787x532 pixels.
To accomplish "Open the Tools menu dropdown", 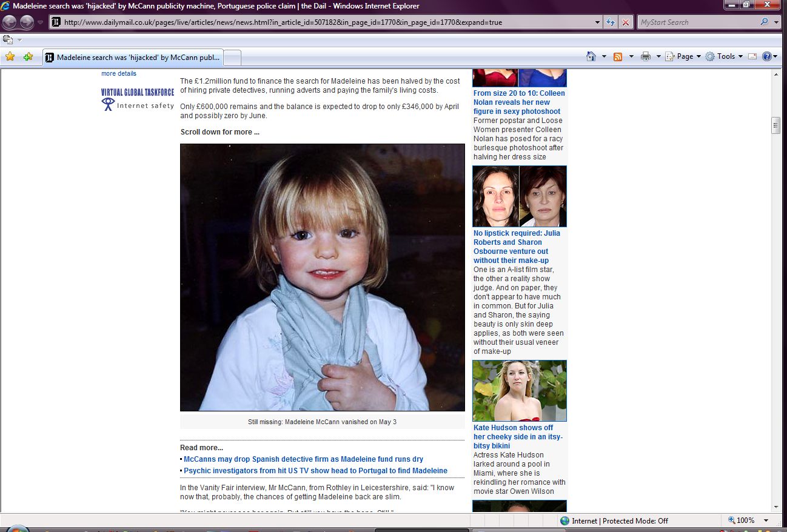I will pyautogui.click(x=725, y=56).
